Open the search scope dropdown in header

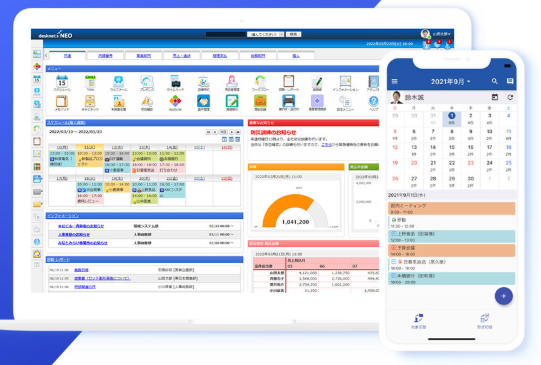(265, 34)
